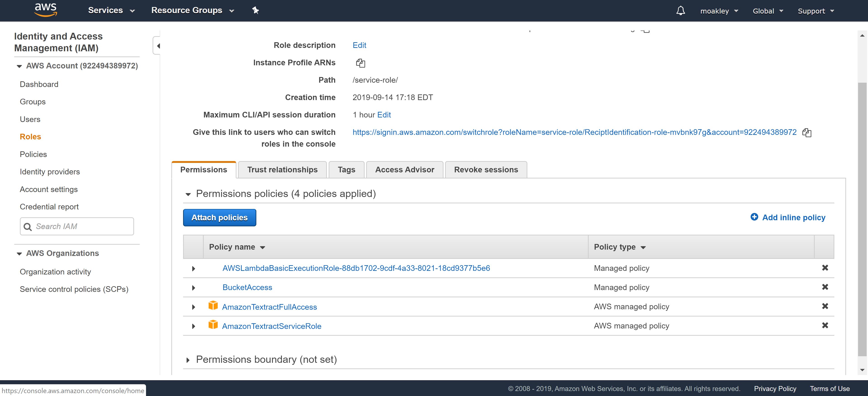Click the plus icon beside Add inline policy
Image resolution: width=868 pixels, height=396 pixels.
click(754, 217)
